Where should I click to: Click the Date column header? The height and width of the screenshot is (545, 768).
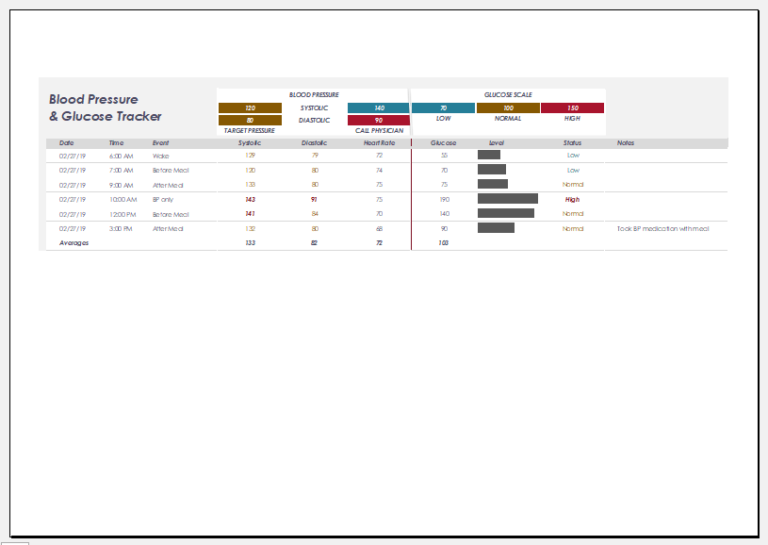pyautogui.click(x=66, y=143)
